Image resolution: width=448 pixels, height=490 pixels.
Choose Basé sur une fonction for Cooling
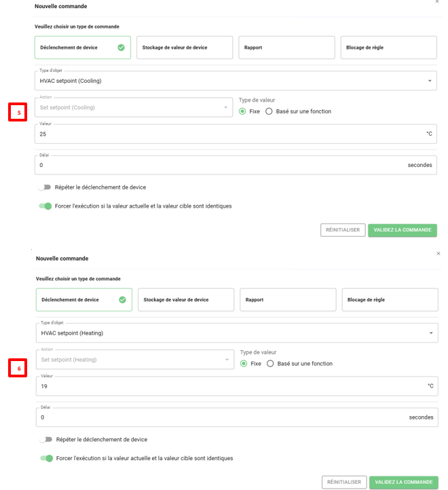pyautogui.click(x=269, y=111)
